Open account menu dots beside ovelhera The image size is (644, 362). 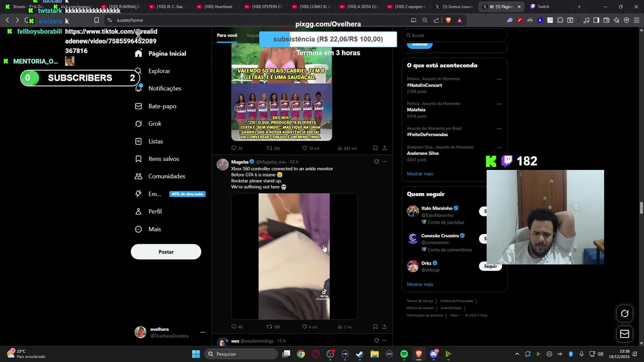click(x=203, y=332)
